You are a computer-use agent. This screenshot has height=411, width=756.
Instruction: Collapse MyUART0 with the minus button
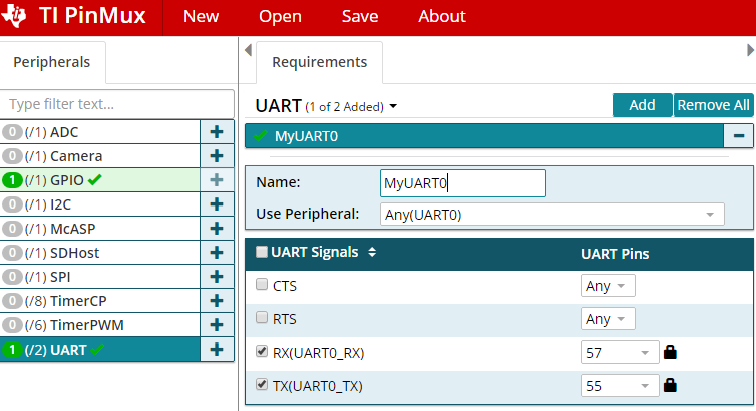[x=738, y=136]
